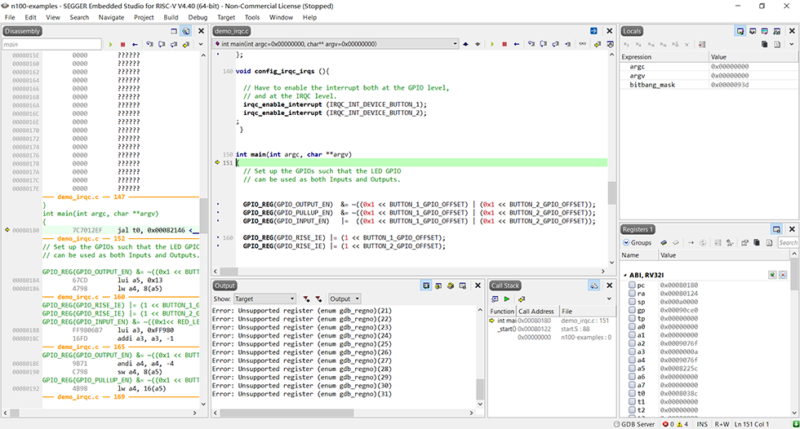Click the blue icon left of editor close button
The image size is (800, 429).
[593, 32]
